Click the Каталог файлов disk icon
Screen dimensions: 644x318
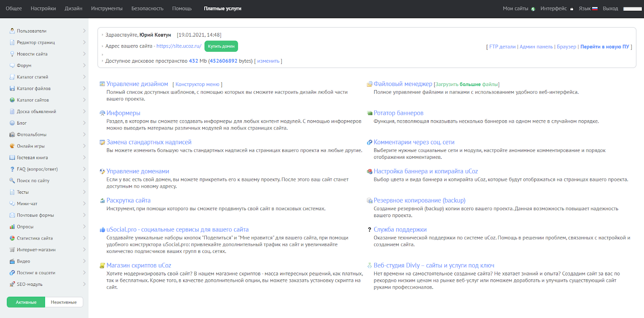click(12, 88)
